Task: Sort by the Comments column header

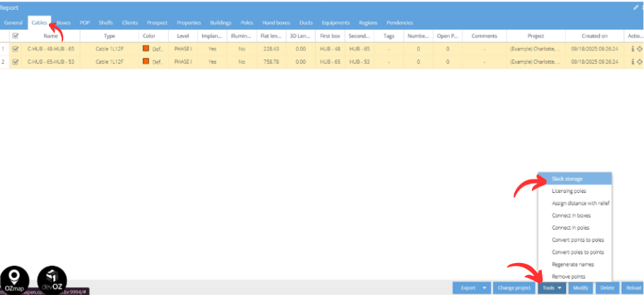Action: [x=484, y=36]
